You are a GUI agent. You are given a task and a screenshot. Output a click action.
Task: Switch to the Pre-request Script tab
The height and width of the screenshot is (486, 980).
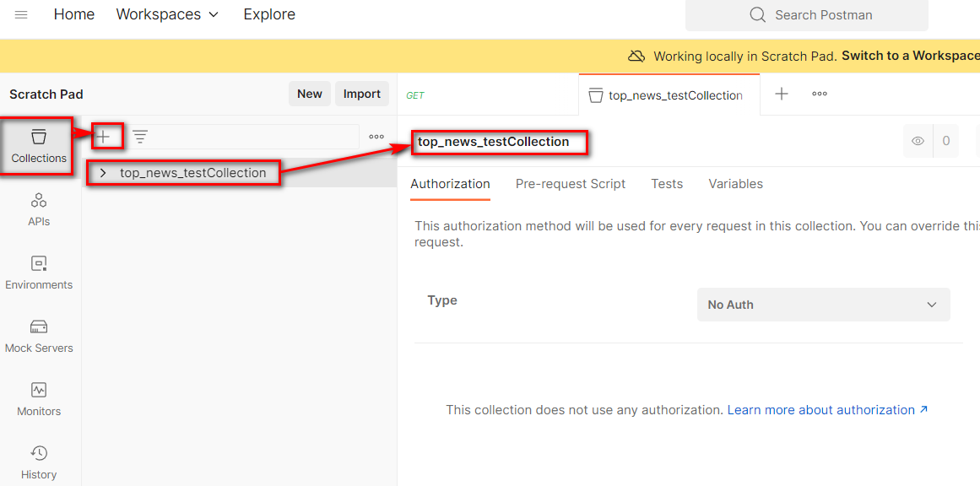571,184
